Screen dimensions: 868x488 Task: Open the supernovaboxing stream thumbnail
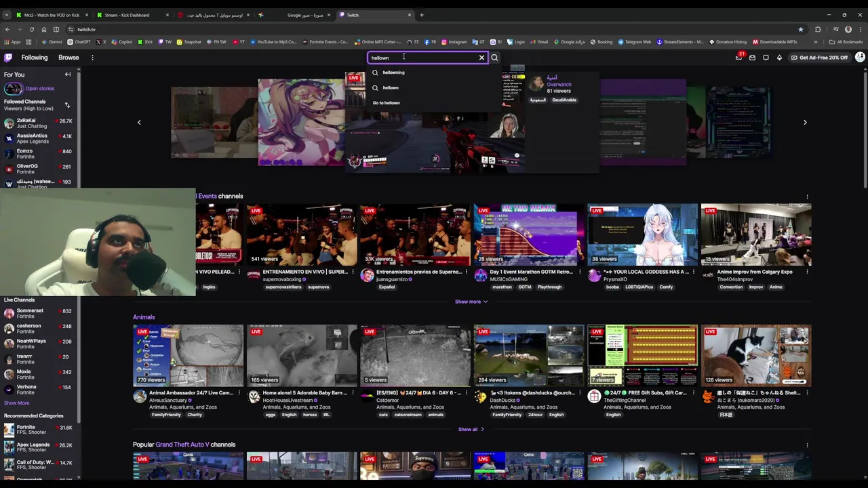pyautogui.click(x=302, y=234)
